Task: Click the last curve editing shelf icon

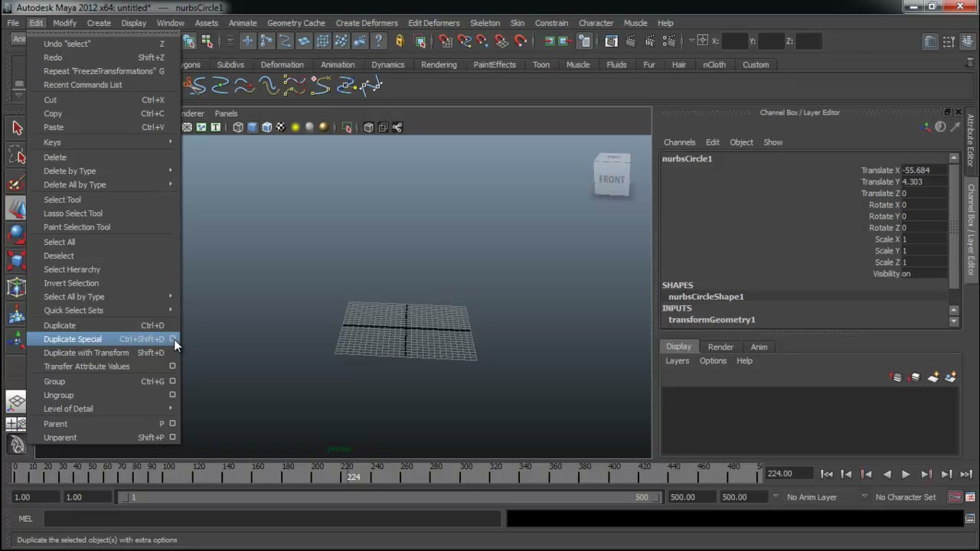Action: click(x=371, y=86)
